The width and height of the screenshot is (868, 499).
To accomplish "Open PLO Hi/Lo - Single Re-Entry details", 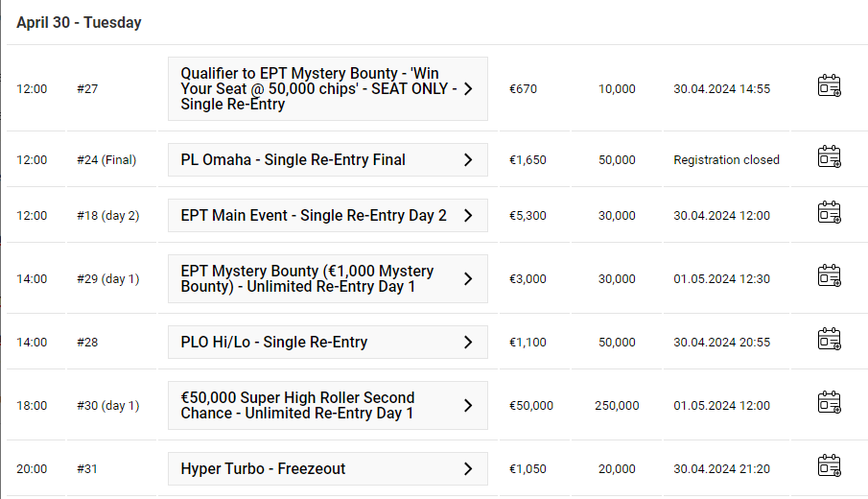I will tap(328, 343).
